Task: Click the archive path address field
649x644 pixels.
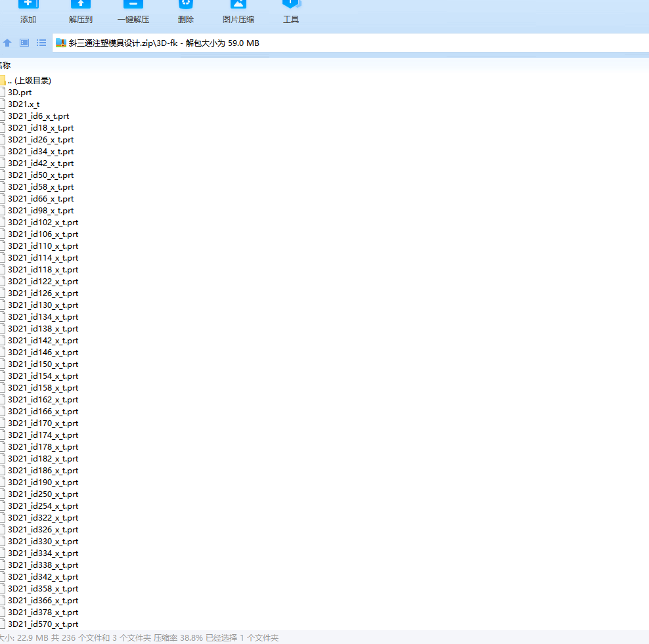Action: point(351,43)
